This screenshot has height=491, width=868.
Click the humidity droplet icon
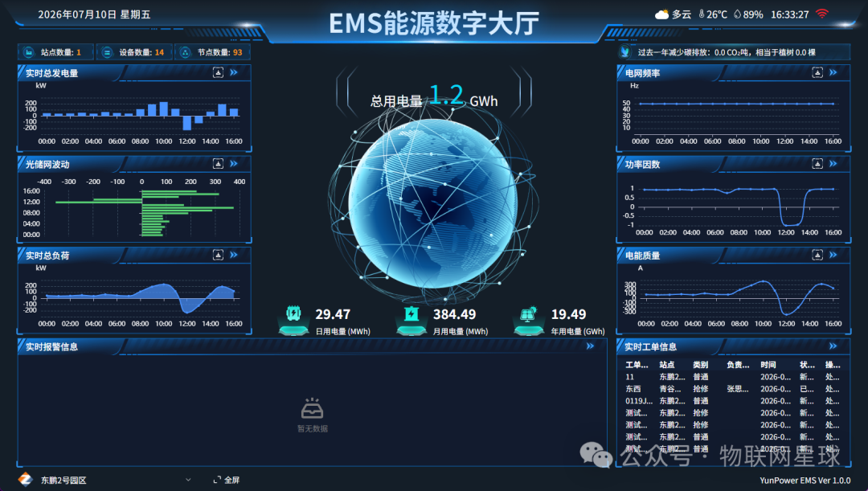(737, 14)
